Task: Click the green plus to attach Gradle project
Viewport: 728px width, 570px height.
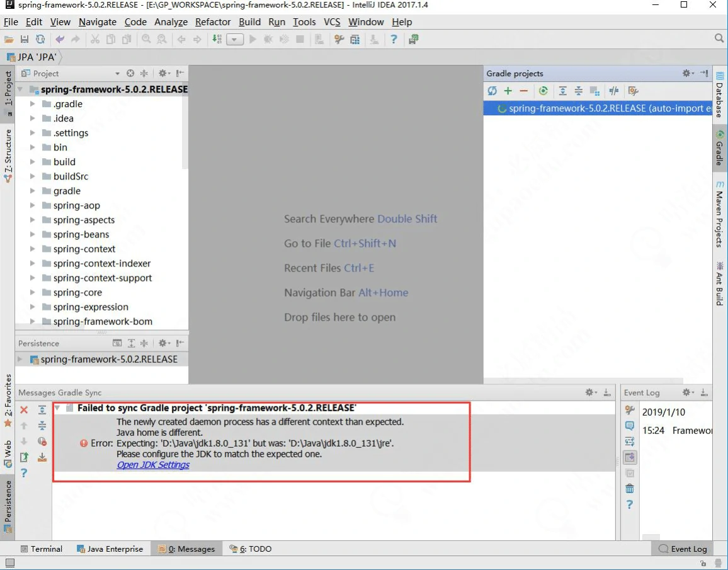Action: [x=508, y=91]
